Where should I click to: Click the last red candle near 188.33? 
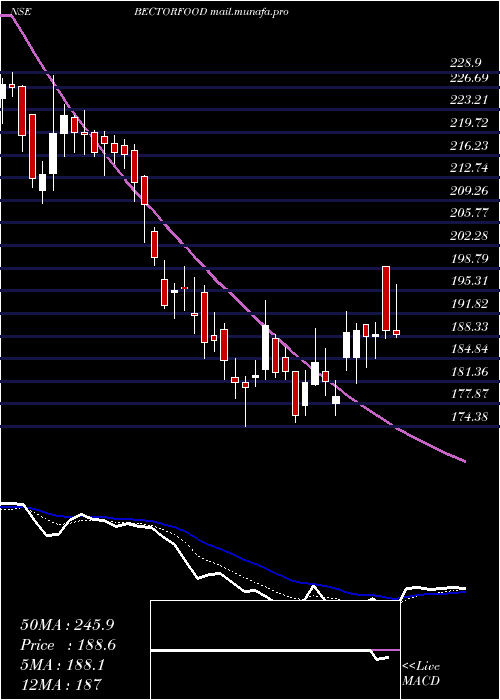[x=396, y=333]
